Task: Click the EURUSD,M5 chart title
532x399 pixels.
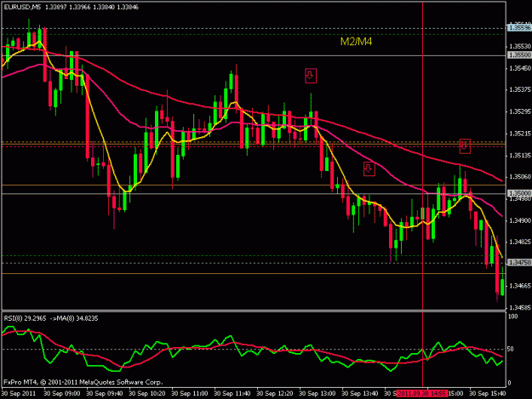Action: point(22,7)
